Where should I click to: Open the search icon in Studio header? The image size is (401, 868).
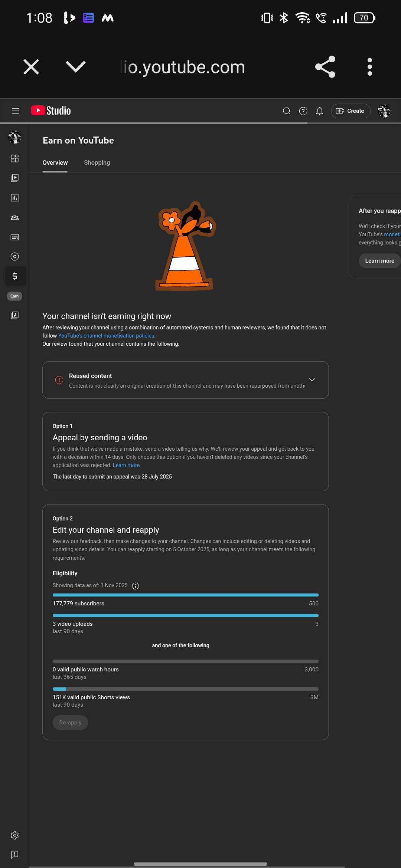pos(286,111)
